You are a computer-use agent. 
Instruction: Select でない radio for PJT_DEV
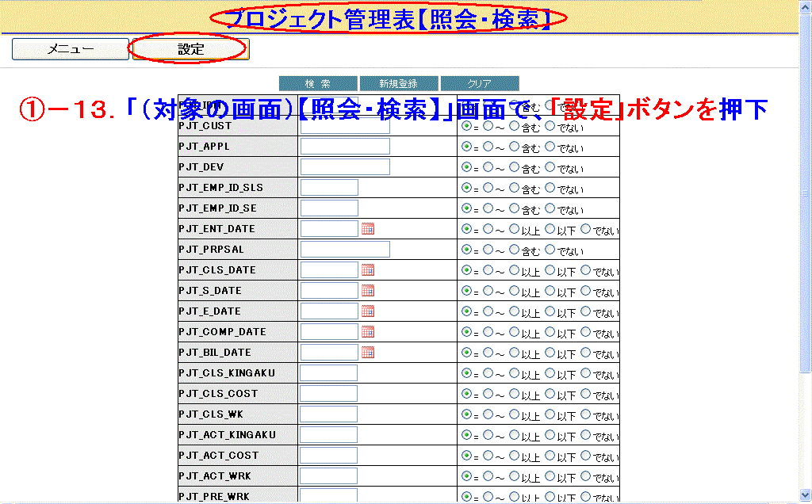coord(550,167)
